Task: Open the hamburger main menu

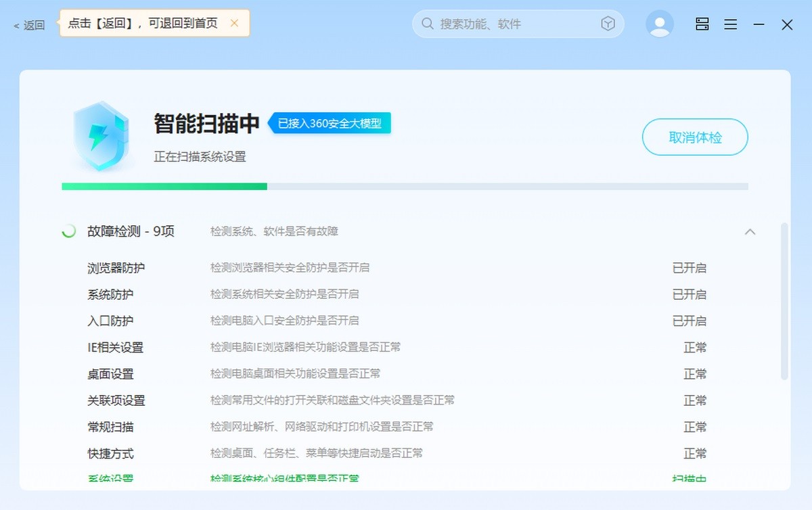Action: 731,24
